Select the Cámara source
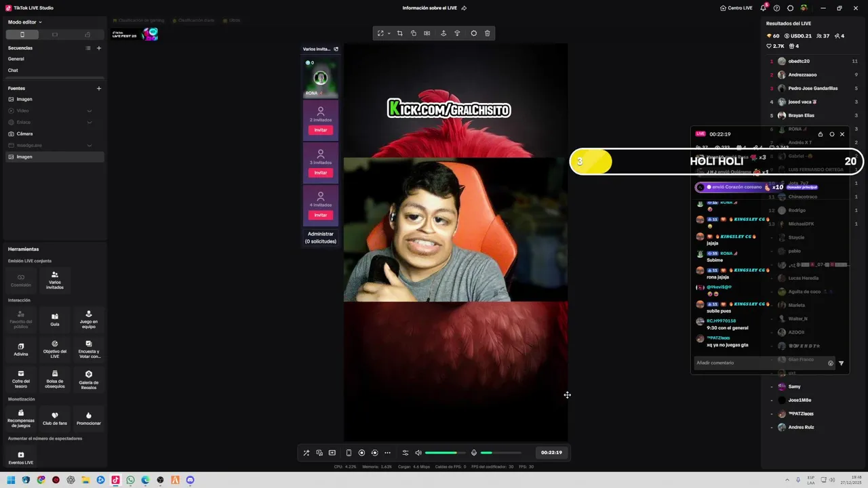 coord(54,134)
